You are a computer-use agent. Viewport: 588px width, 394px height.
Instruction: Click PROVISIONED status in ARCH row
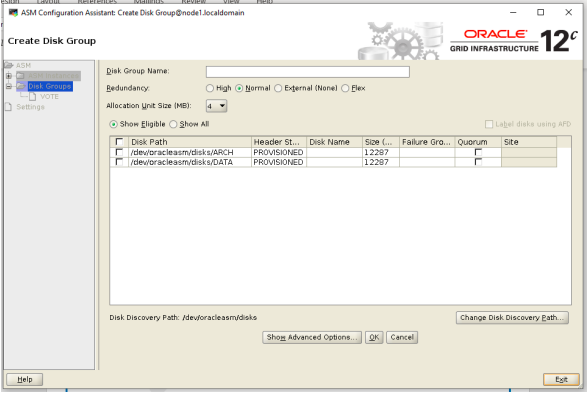tap(279, 152)
